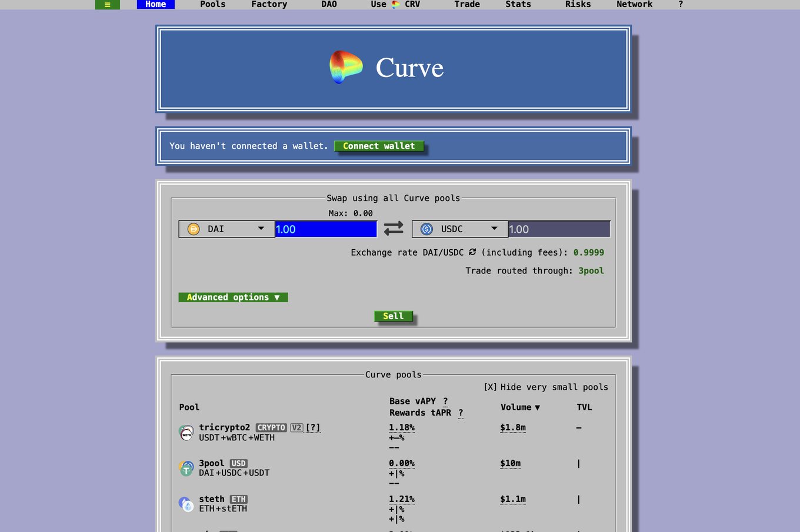Click tricrypto2 volume $1.8m

(x=513, y=427)
